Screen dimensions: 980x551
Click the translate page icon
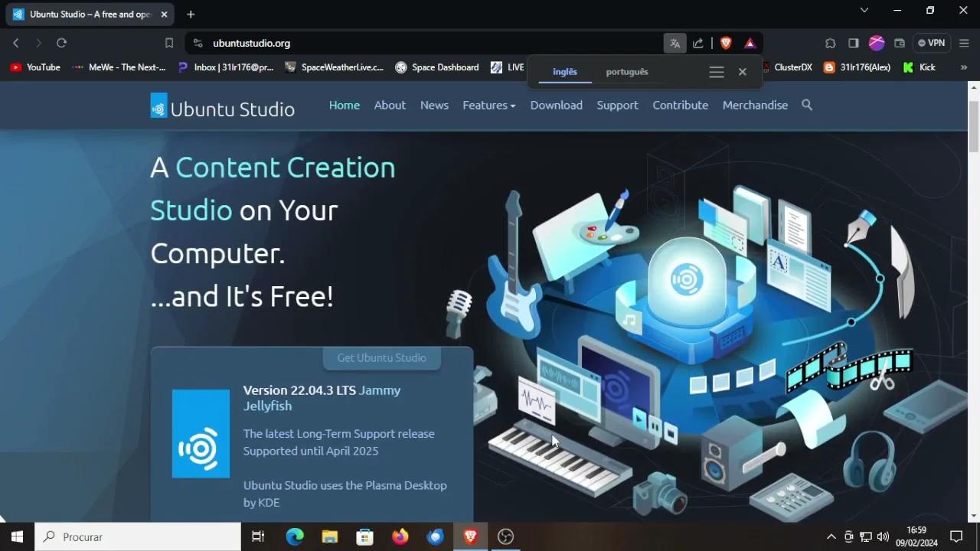pos(675,43)
